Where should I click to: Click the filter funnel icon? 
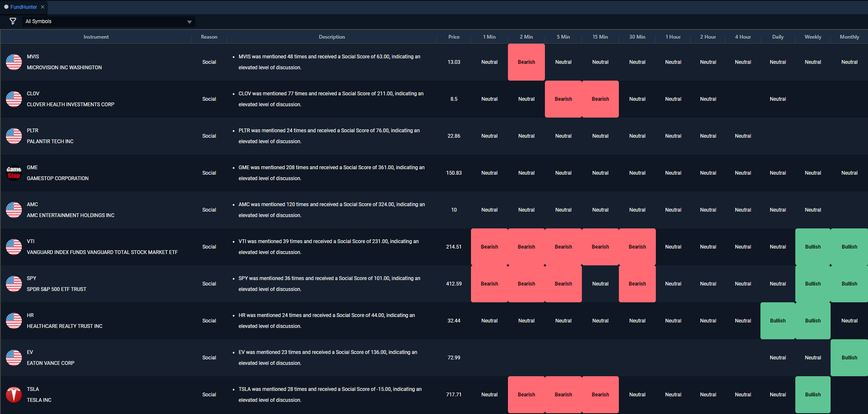click(13, 21)
